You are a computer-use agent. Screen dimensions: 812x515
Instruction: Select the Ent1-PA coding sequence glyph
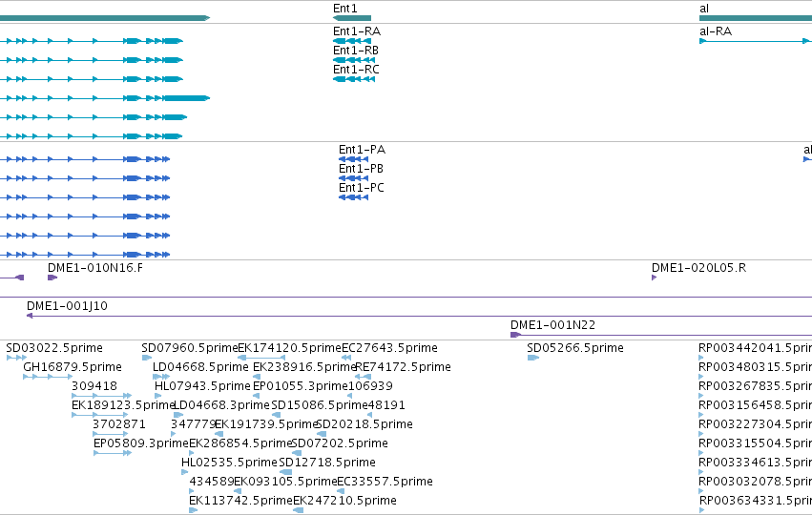click(354, 159)
